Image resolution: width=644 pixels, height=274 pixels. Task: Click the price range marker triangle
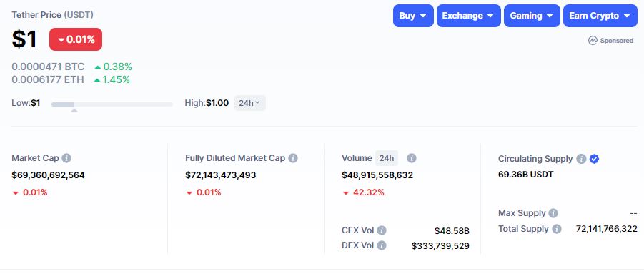74,110
